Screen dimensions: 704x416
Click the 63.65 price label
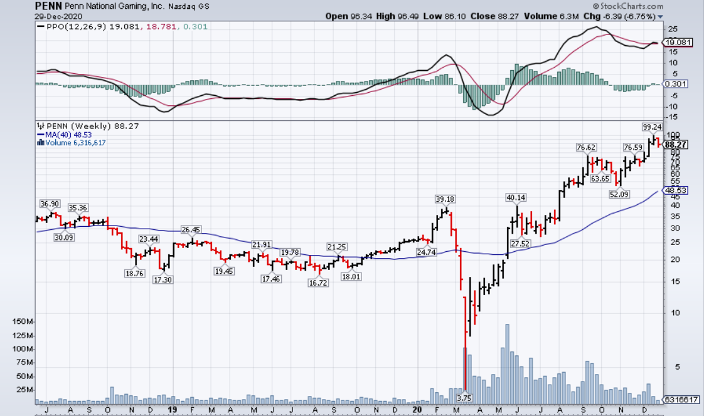pos(600,179)
